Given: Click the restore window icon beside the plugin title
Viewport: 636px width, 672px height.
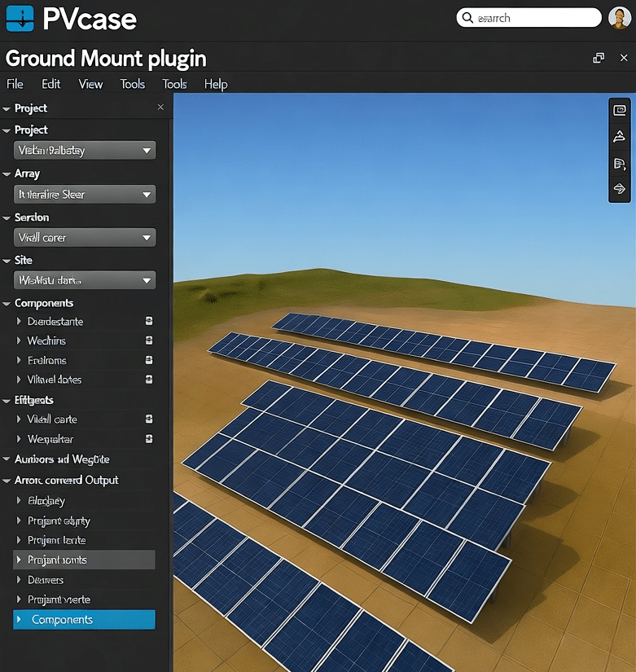Looking at the screenshot, I should pyautogui.click(x=599, y=58).
